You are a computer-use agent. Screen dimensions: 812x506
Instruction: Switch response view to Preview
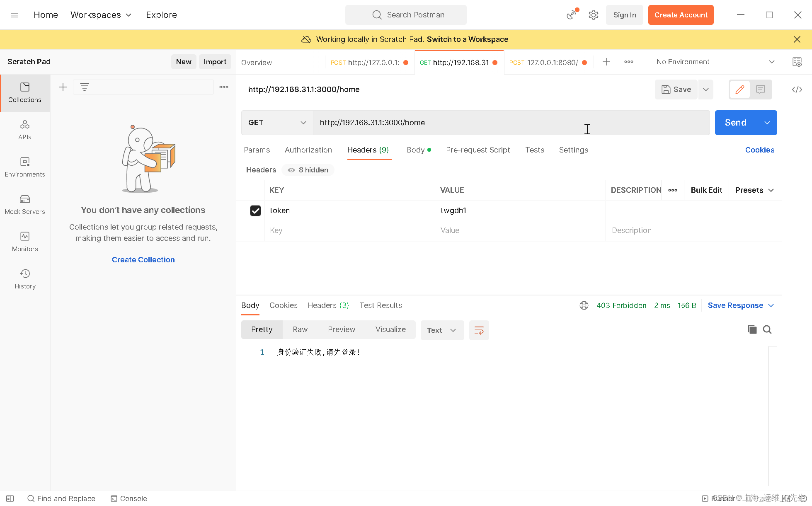342,329
